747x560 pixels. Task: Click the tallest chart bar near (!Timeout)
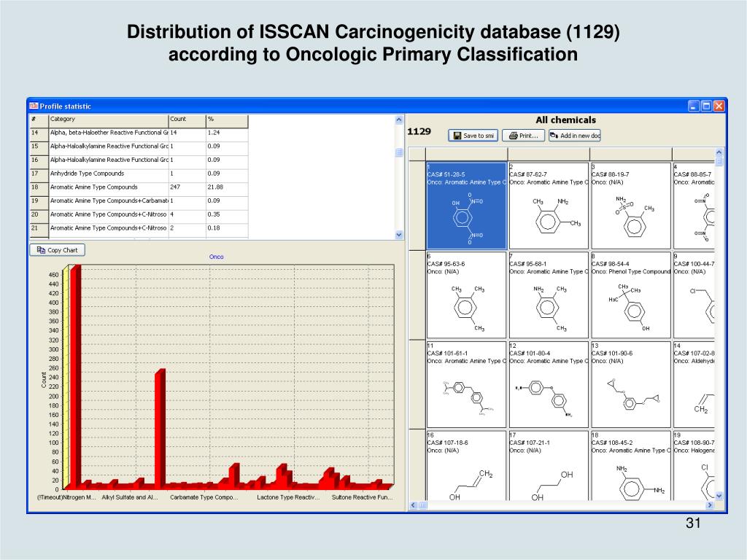click(75, 376)
